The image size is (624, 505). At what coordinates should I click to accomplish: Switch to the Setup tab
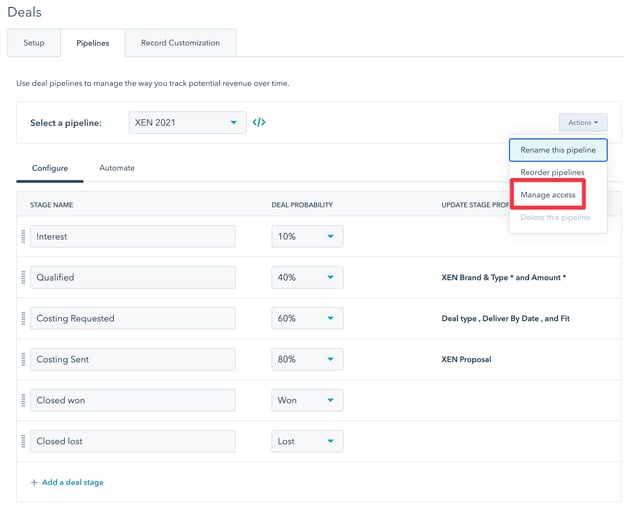coord(33,43)
